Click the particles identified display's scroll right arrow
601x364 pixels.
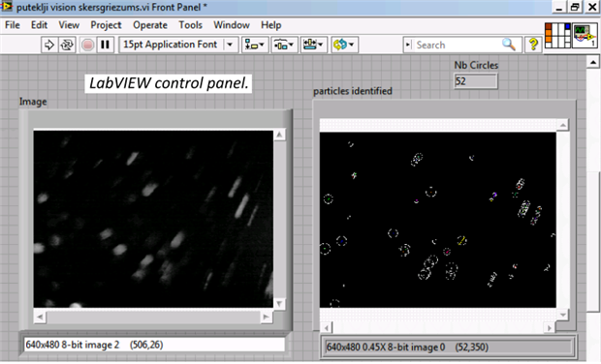click(550, 327)
